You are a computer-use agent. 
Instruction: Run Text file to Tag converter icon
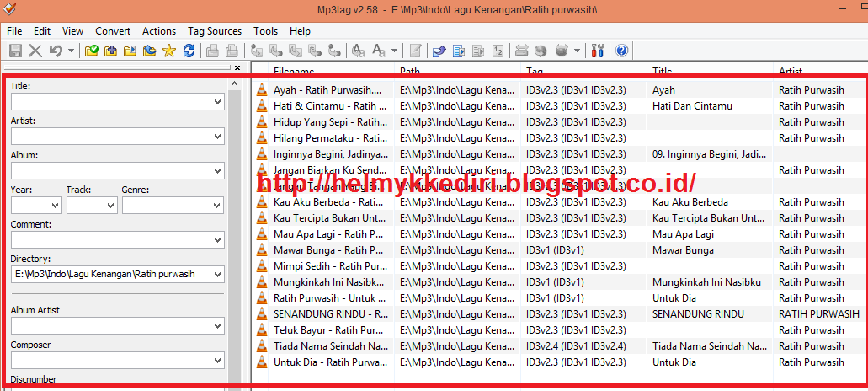pyautogui.click(x=315, y=51)
